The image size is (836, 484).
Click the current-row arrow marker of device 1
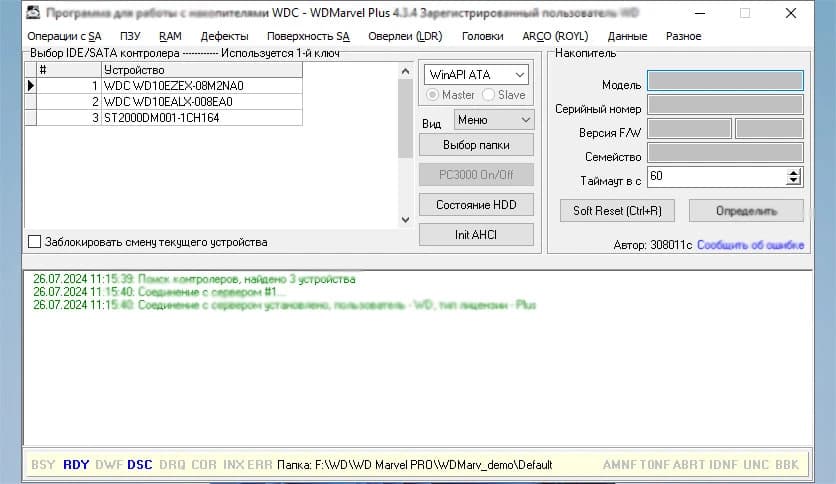click(x=30, y=86)
